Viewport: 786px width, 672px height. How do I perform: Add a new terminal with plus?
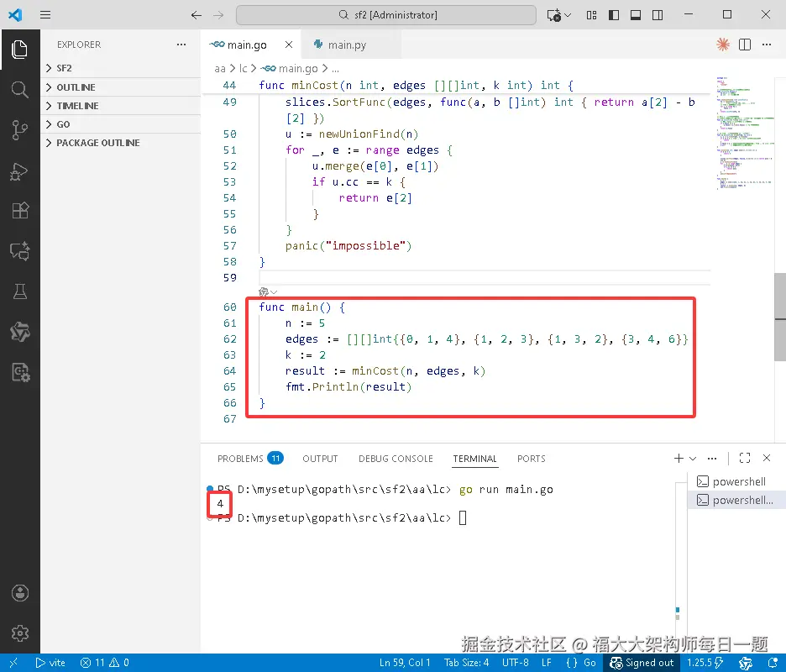pyautogui.click(x=679, y=458)
